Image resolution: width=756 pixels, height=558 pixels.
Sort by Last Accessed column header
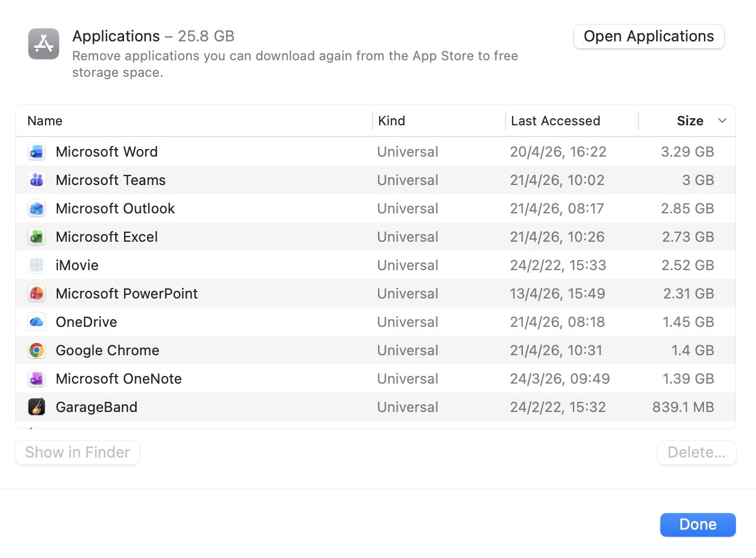coord(555,121)
